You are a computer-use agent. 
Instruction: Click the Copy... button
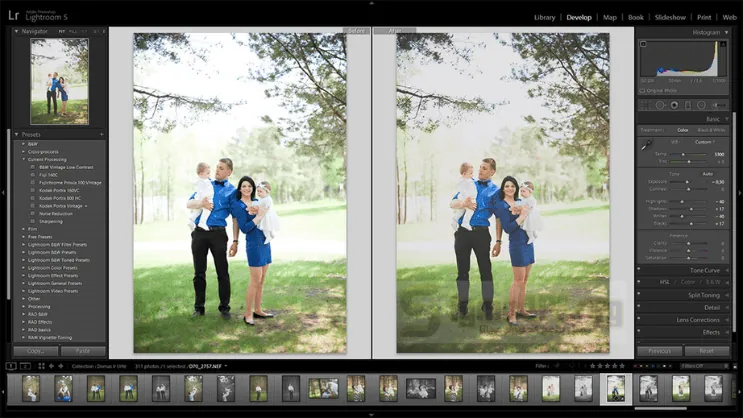click(36, 351)
